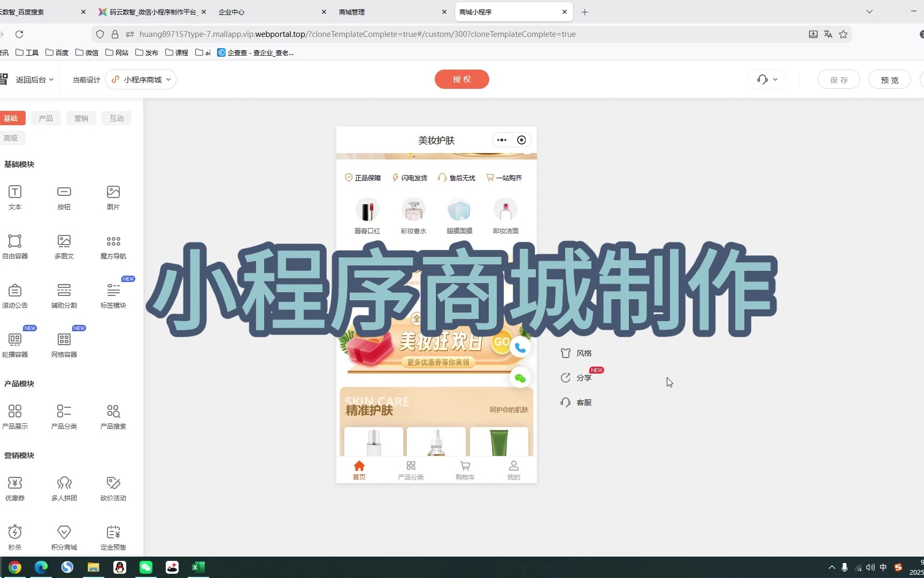Screen dimensions: 924x578
Task: Open Excel from the taskbar
Action: (x=198, y=567)
